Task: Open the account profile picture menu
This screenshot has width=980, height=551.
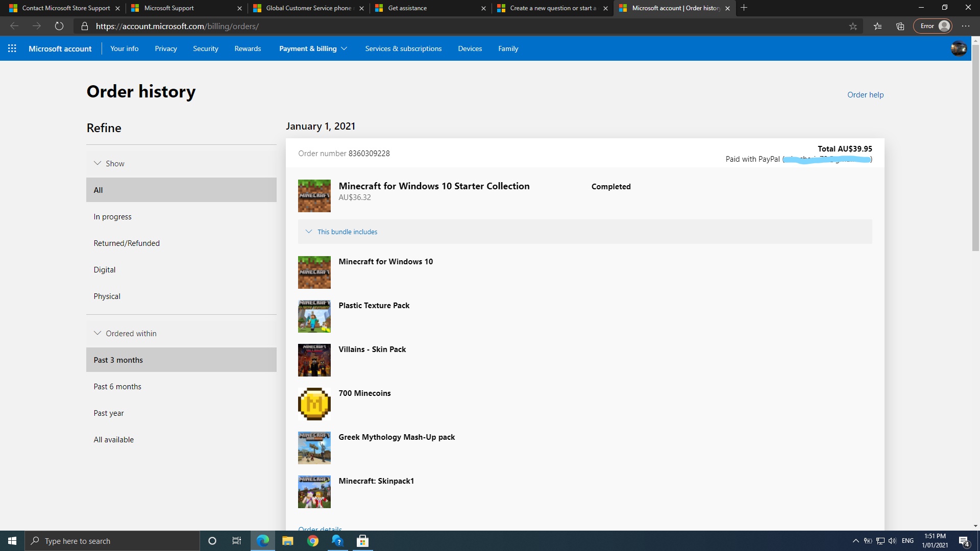Action: (959, 48)
